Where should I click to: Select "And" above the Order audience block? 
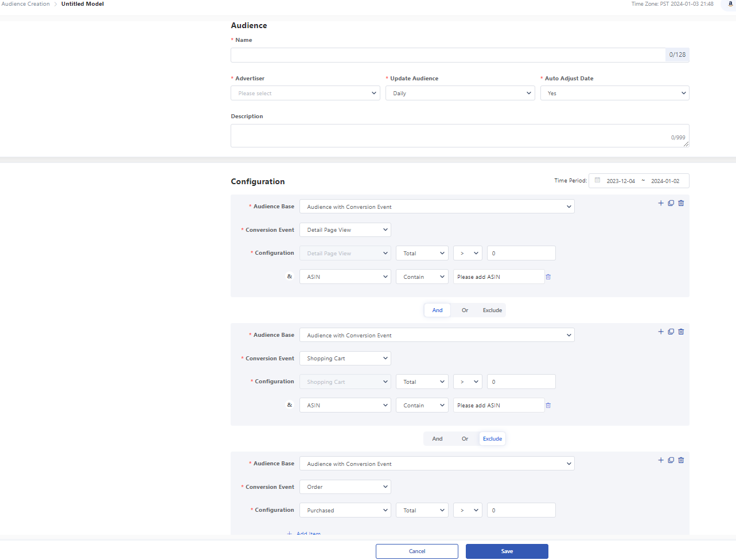click(437, 438)
